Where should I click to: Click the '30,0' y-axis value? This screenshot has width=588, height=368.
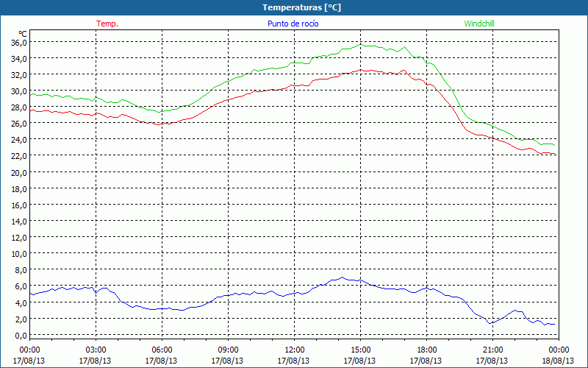click(x=19, y=91)
